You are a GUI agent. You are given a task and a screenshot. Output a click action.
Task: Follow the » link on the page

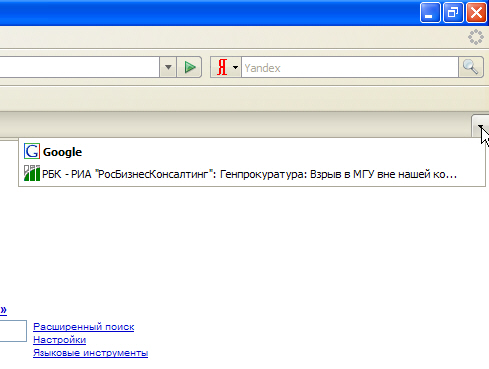3,310
